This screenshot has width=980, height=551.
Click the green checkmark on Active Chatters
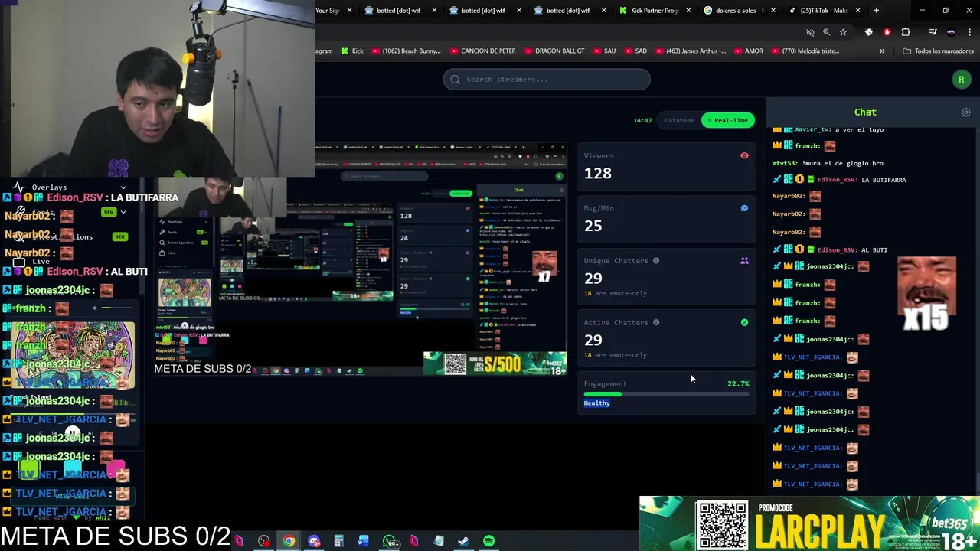[x=744, y=322]
